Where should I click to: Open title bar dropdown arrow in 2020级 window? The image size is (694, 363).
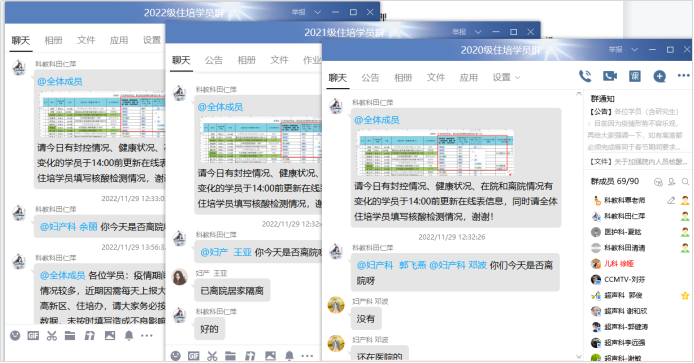635,50
